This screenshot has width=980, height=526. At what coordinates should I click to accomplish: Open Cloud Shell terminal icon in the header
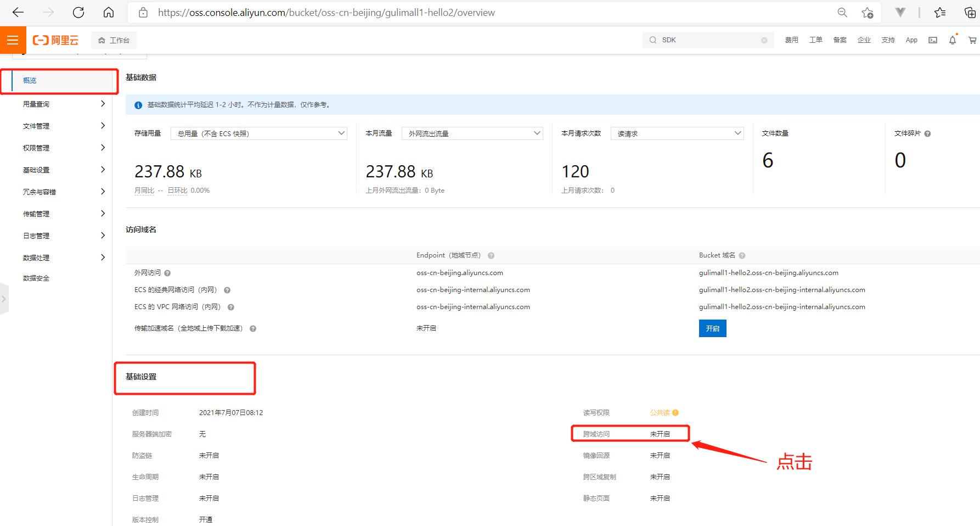pos(933,40)
